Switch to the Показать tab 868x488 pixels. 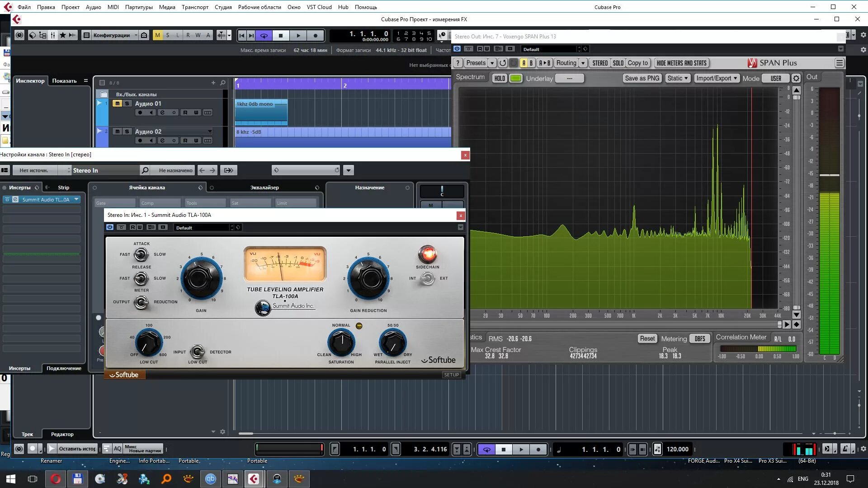(64, 81)
